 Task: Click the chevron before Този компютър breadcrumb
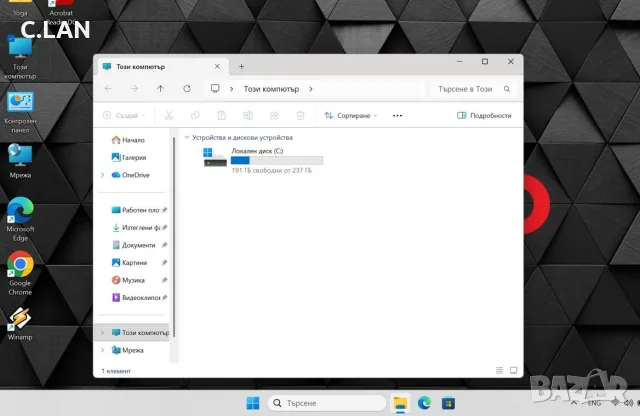click(231, 89)
